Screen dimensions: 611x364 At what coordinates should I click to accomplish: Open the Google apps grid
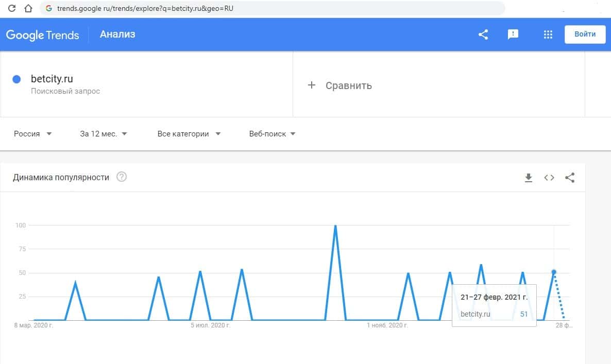pyautogui.click(x=548, y=34)
